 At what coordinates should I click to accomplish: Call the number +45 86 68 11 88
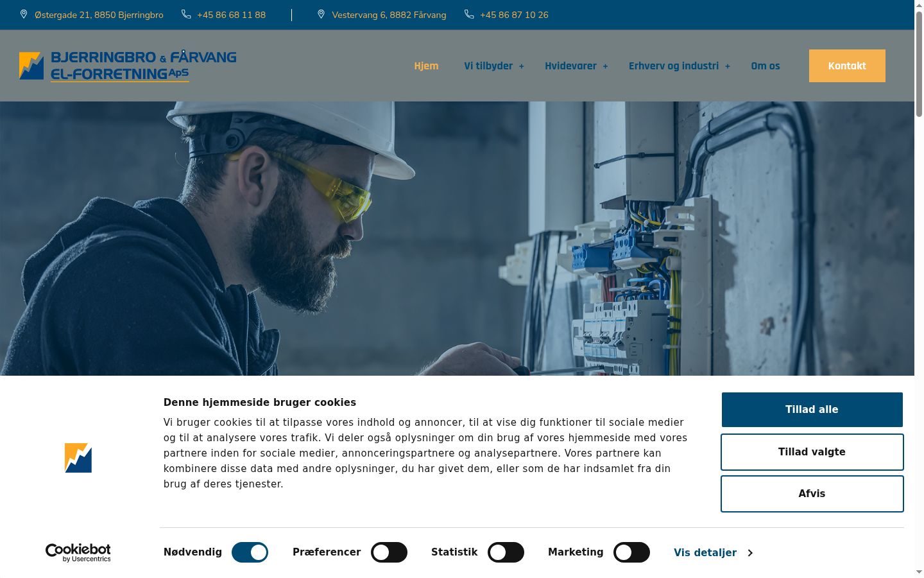pyautogui.click(x=231, y=15)
